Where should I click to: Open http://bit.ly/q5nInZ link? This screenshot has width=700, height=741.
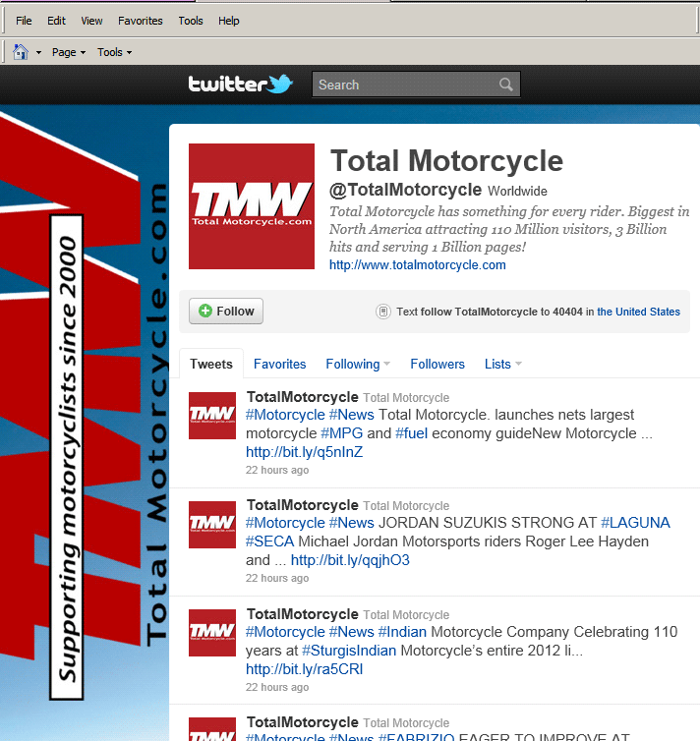(x=305, y=452)
